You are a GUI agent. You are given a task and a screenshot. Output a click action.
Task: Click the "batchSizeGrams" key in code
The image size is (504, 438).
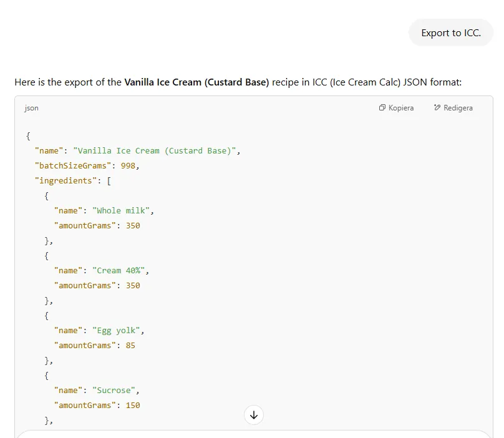pyautogui.click(x=72, y=165)
